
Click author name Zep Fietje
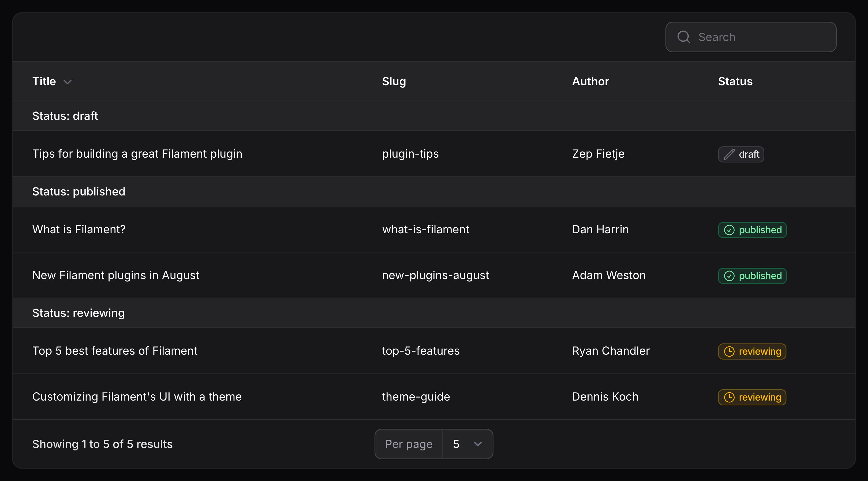[598, 154]
